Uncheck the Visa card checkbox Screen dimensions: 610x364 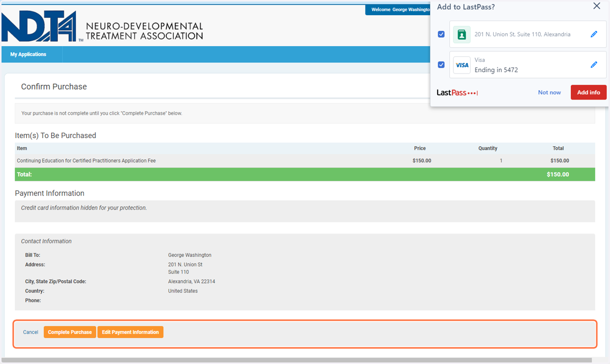point(441,65)
